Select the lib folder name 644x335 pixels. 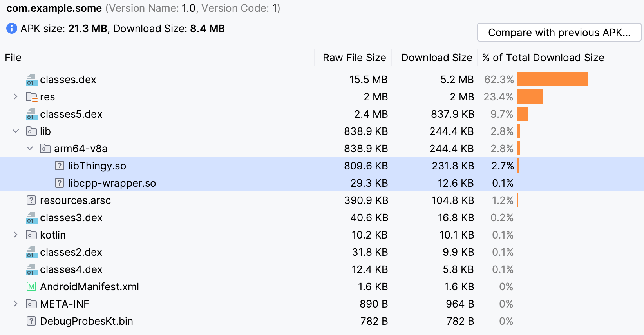45,131
